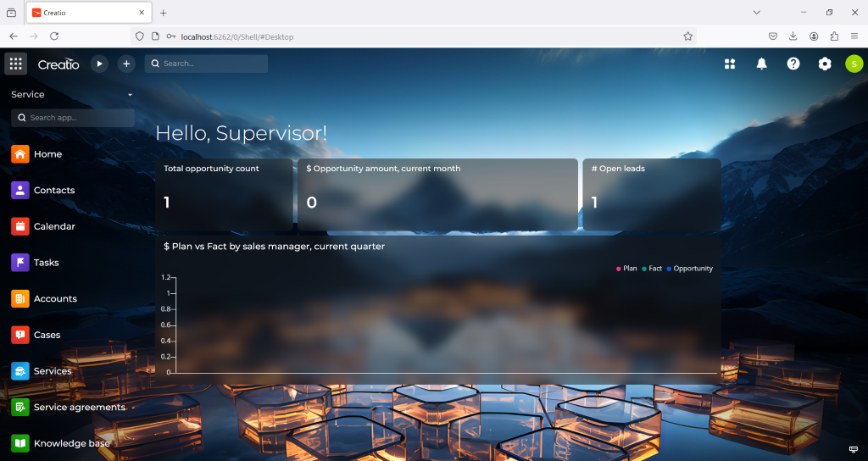
Task: Open Firefox account icon
Action: pos(814,36)
